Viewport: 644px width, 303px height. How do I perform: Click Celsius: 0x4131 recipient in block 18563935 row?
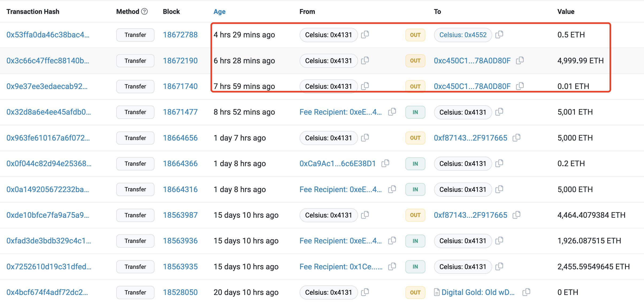coord(463,267)
